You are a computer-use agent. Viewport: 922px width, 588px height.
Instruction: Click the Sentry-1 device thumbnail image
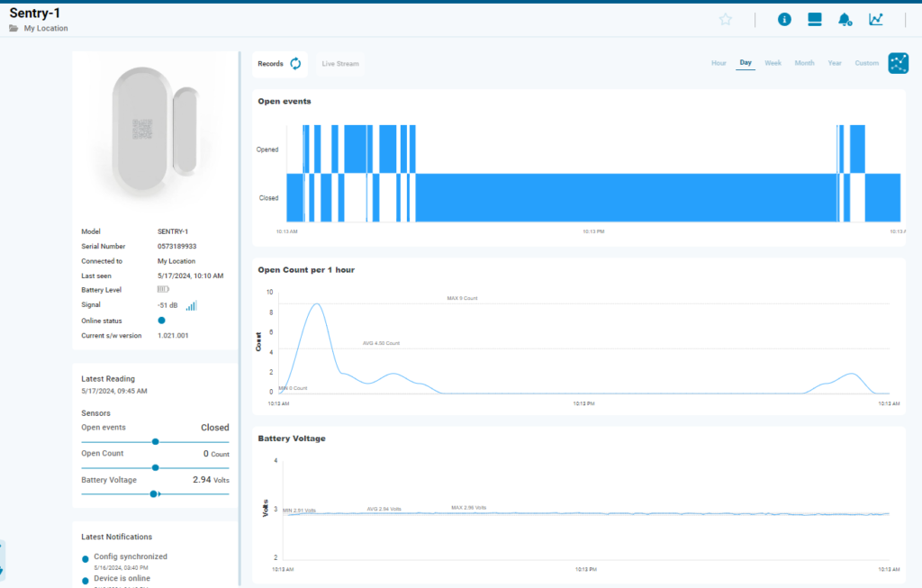point(153,131)
